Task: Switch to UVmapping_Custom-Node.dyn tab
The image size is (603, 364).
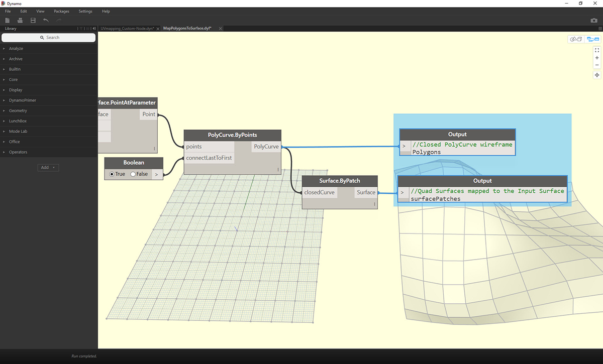Action: (x=126, y=29)
